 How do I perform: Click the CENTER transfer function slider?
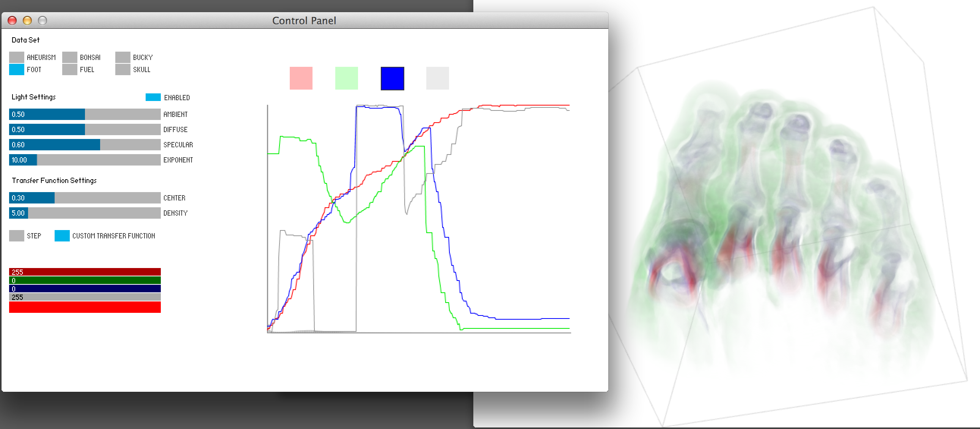click(x=85, y=197)
